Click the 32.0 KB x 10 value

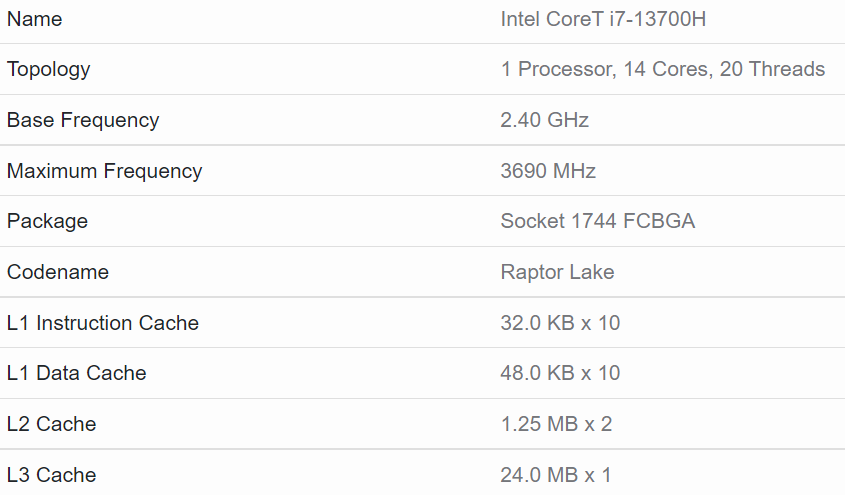click(x=560, y=323)
